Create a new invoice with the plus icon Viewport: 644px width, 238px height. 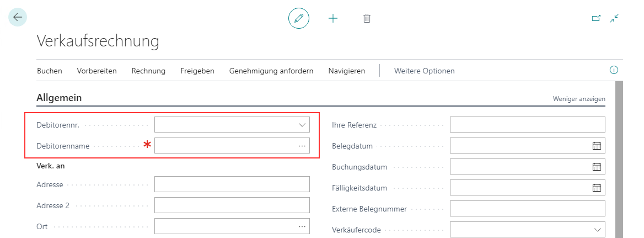coord(332,18)
